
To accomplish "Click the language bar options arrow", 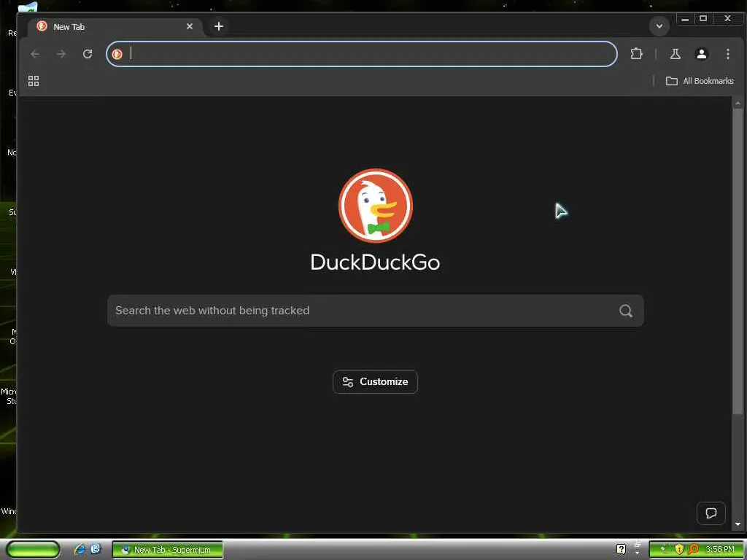I will pos(638,553).
